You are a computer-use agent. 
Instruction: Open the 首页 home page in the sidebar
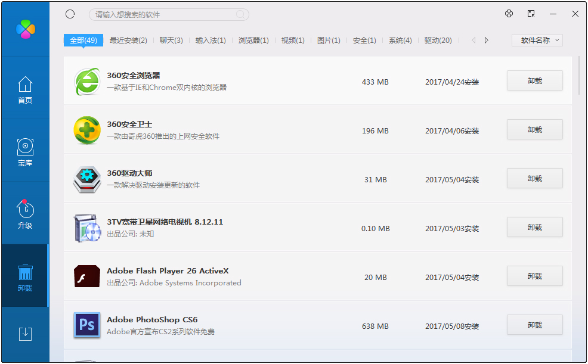[x=24, y=88]
